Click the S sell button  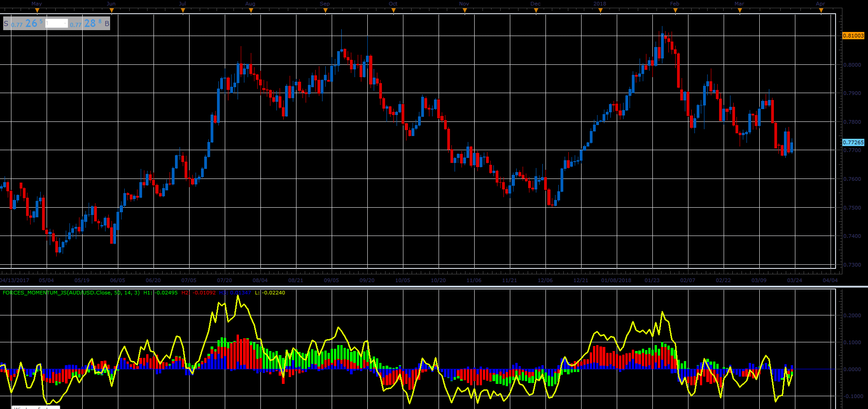(x=6, y=23)
